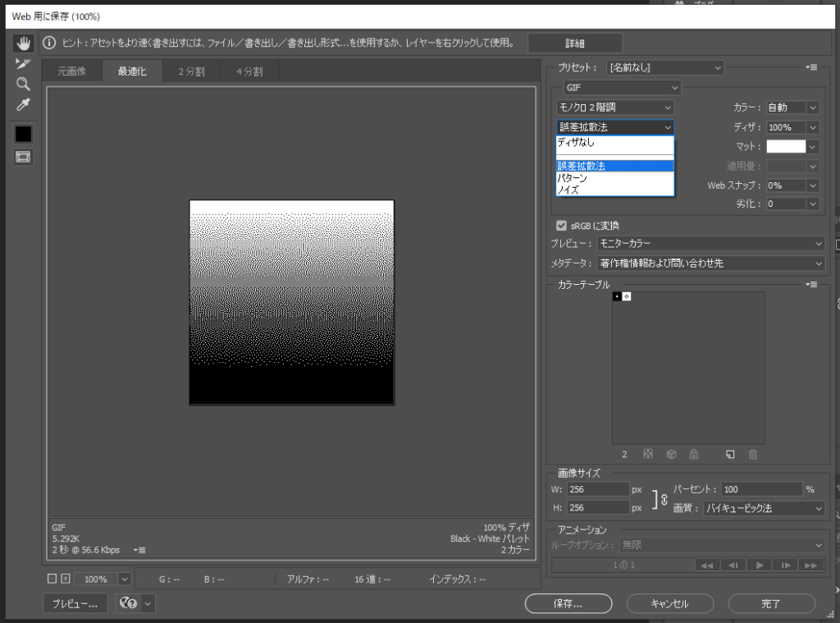840x623 pixels.
Task: Open the GIF file format dropdown
Action: click(622, 88)
